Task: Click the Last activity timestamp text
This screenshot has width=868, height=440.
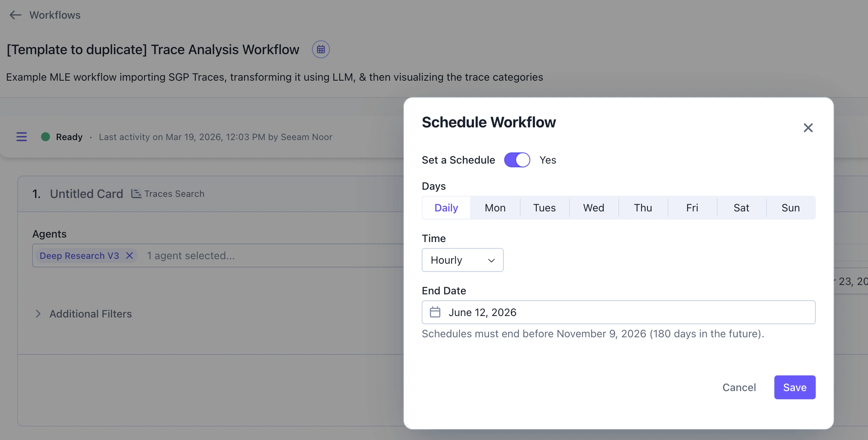Action: click(216, 137)
